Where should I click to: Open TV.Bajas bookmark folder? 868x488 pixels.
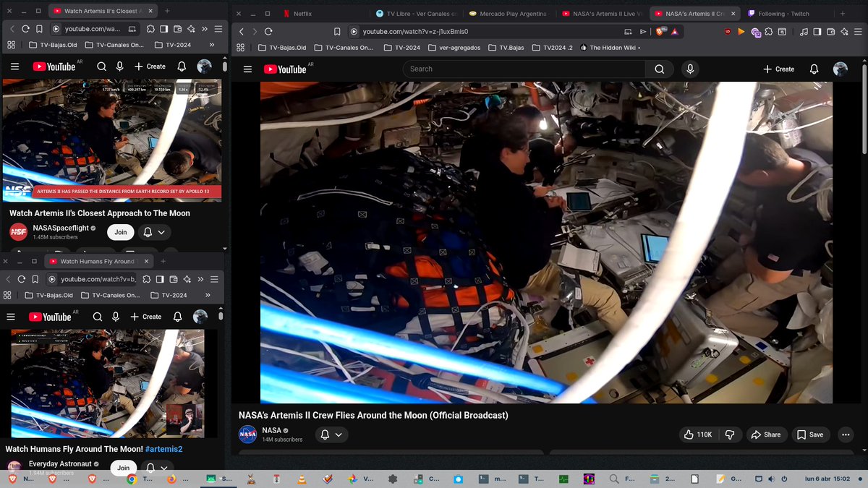coord(505,48)
